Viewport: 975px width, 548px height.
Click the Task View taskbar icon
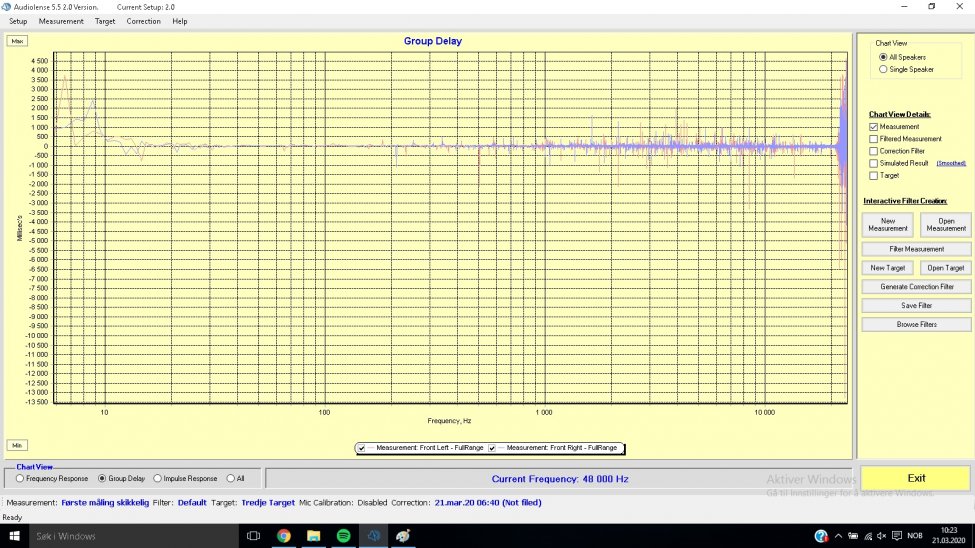(x=253, y=536)
